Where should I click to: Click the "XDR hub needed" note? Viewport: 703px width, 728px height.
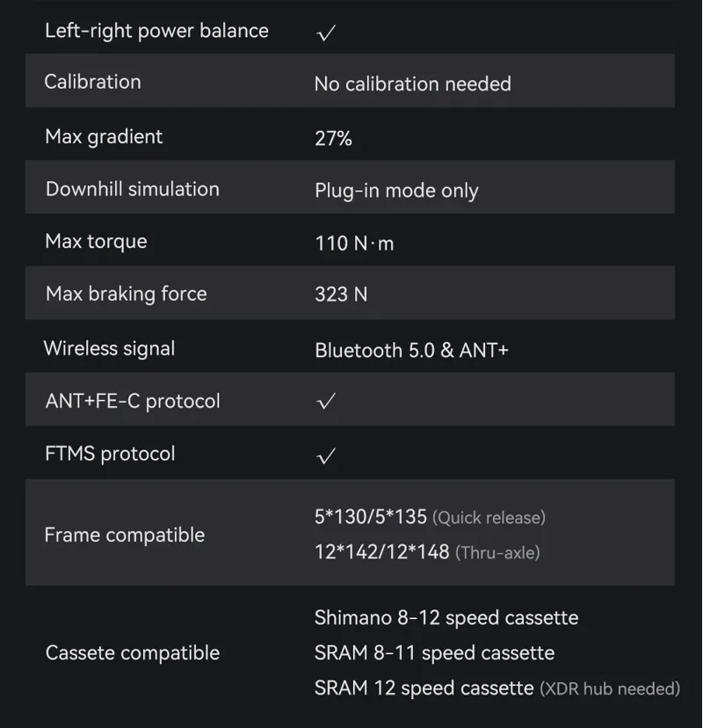[x=610, y=688]
